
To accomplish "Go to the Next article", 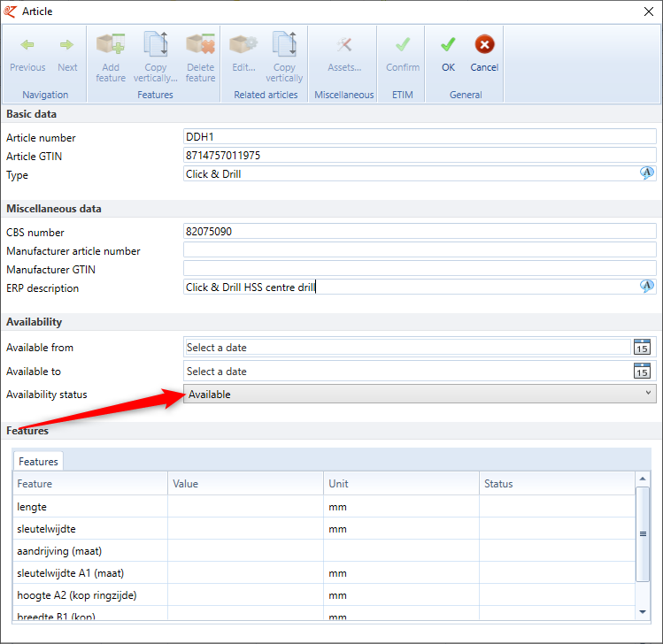I will coord(67,54).
